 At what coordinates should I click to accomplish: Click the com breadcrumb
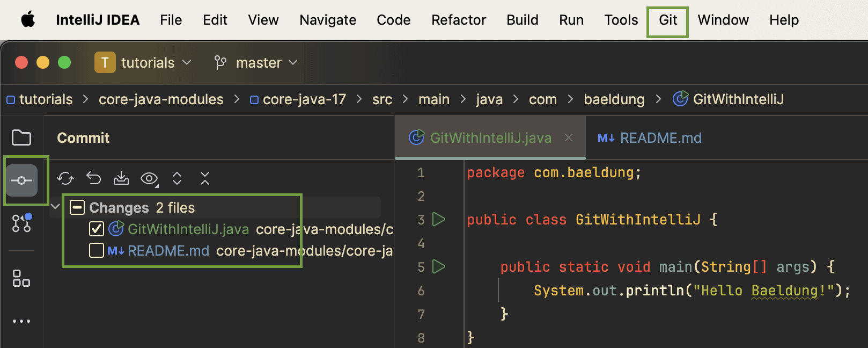pyautogui.click(x=543, y=99)
